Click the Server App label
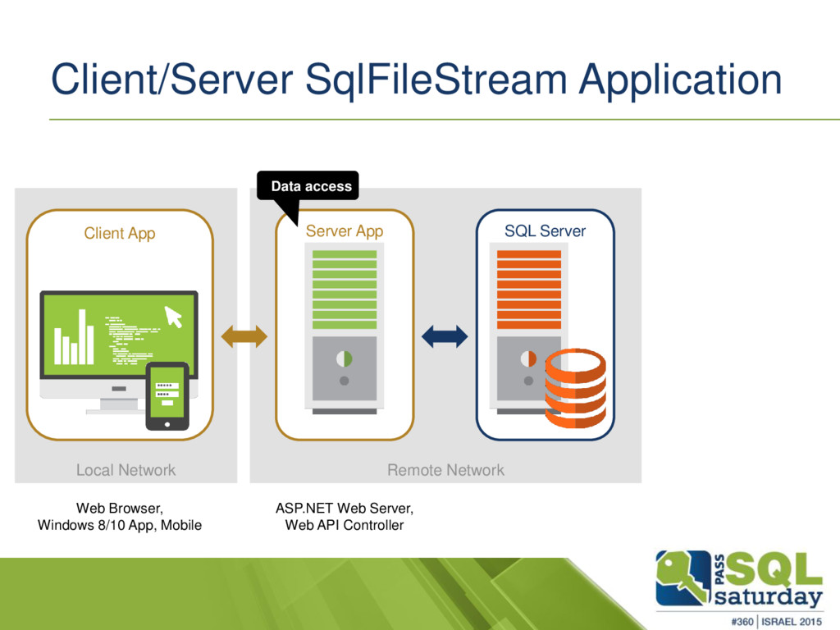 tap(345, 231)
